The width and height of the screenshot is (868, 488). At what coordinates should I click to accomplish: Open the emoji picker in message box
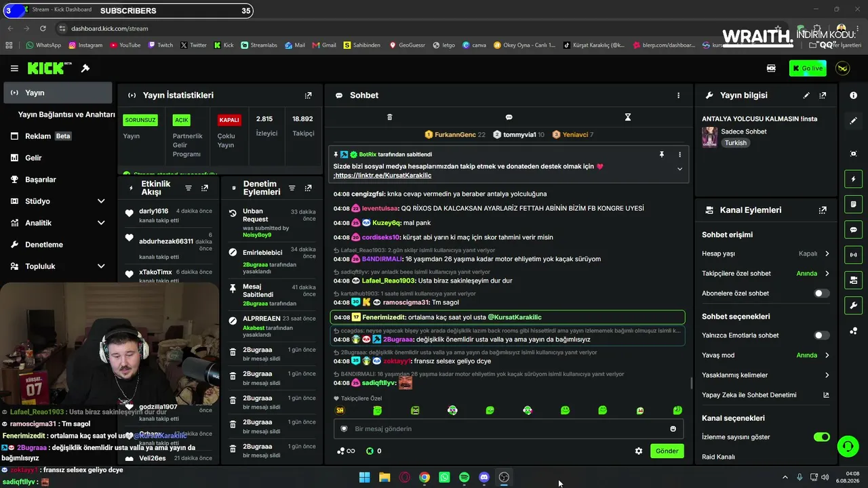pos(673,429)
